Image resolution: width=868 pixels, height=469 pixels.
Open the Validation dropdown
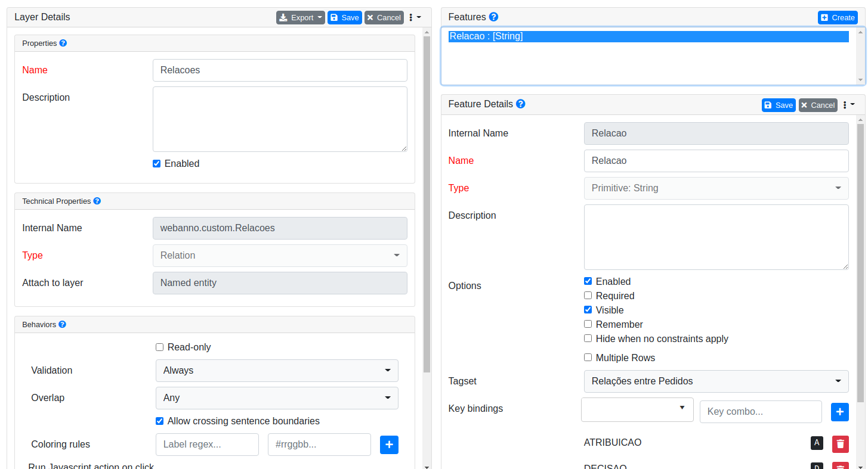pos(277,371)
